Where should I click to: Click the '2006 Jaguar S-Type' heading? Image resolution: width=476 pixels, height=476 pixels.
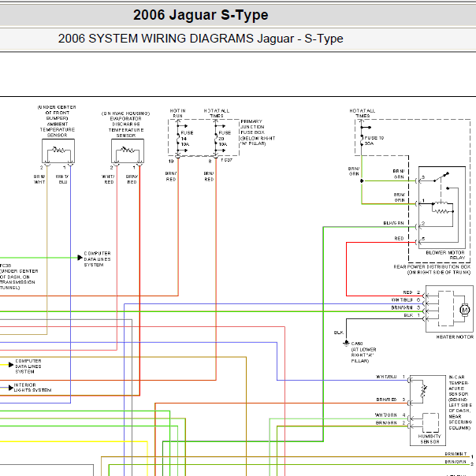coord(201,15)
